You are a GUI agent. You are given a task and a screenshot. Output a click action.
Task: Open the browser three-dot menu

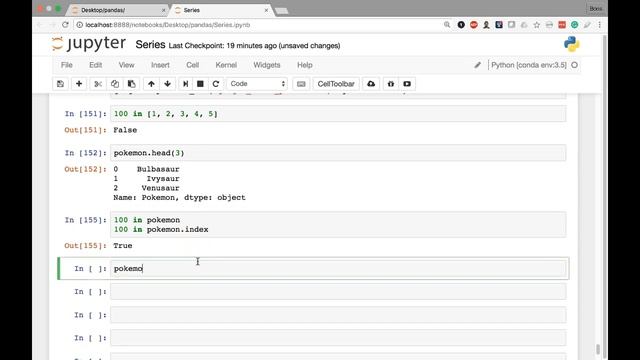[599, 25]
